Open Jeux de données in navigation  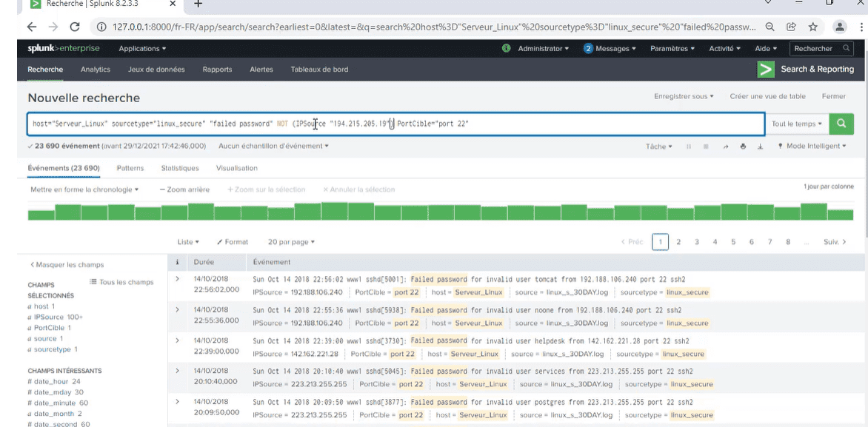point(156,69)
